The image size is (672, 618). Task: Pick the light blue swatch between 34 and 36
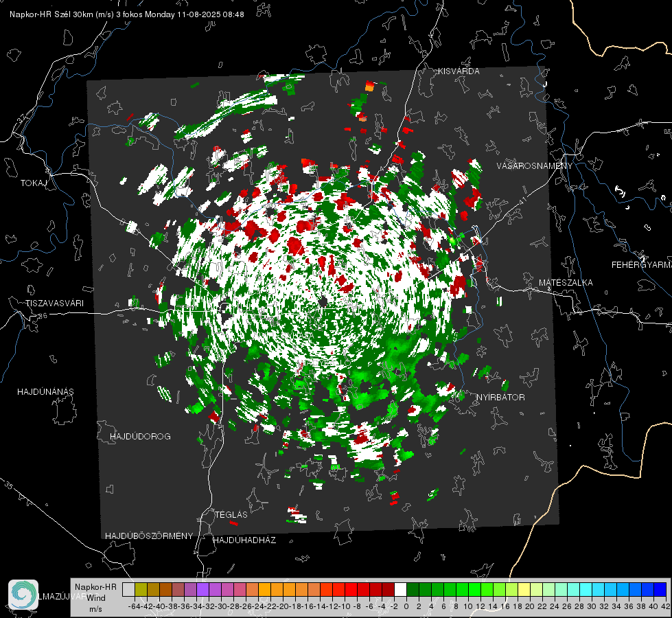tap(623, 589)
